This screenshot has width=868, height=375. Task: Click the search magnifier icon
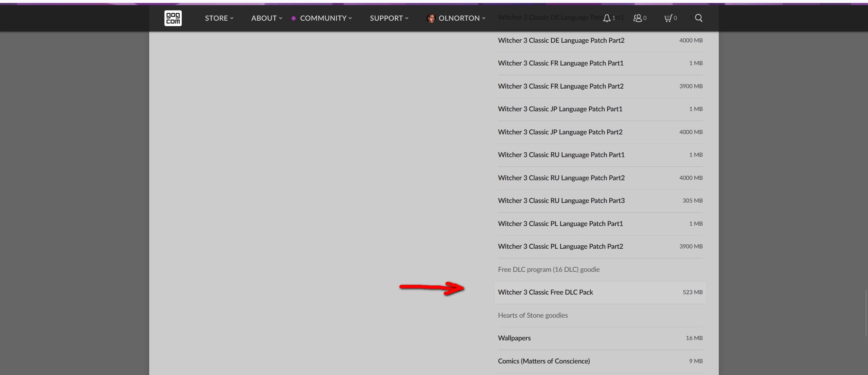(x=699, y=18)
